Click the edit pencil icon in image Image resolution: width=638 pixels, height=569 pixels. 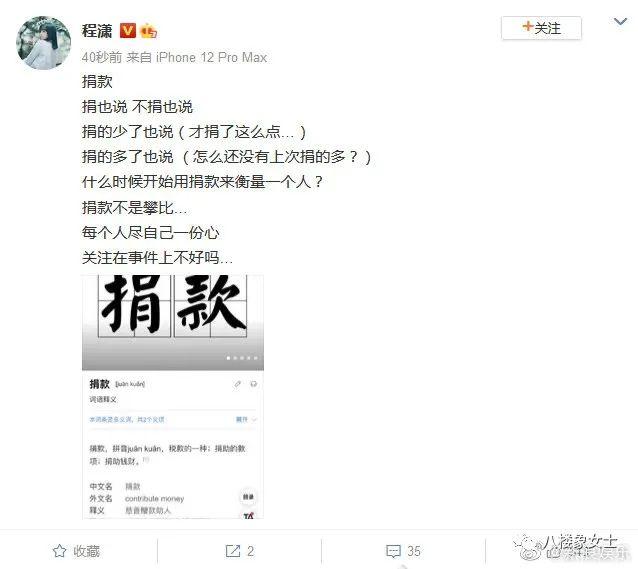point(238,384)
